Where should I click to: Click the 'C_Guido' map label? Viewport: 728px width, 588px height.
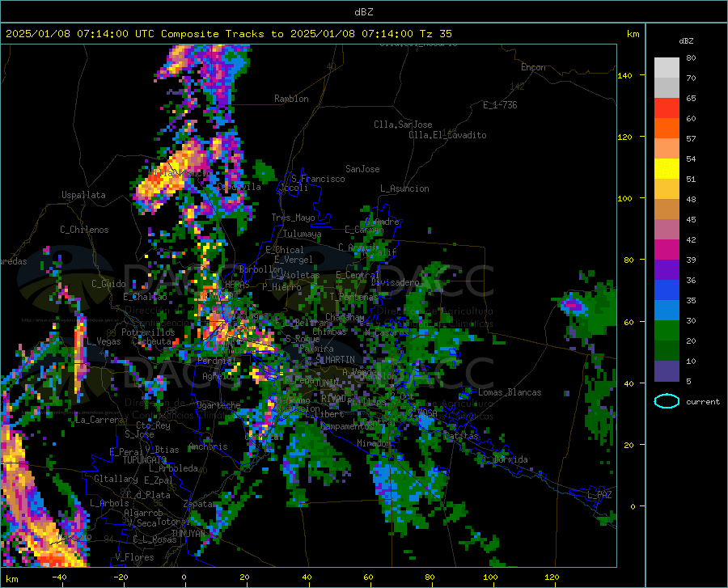(x=108, y=284)
